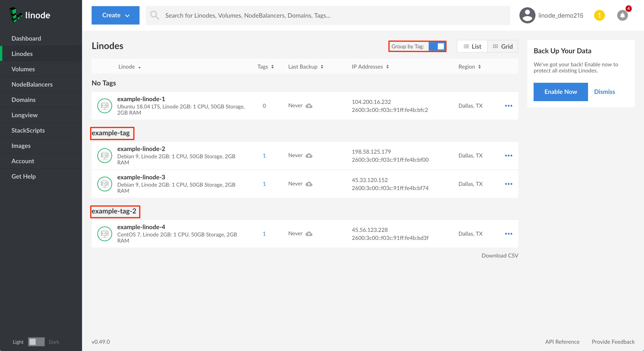This screenshot has height=351, width=644.
Task: Click the notification bell icon
Action: [x=622, y=16]
